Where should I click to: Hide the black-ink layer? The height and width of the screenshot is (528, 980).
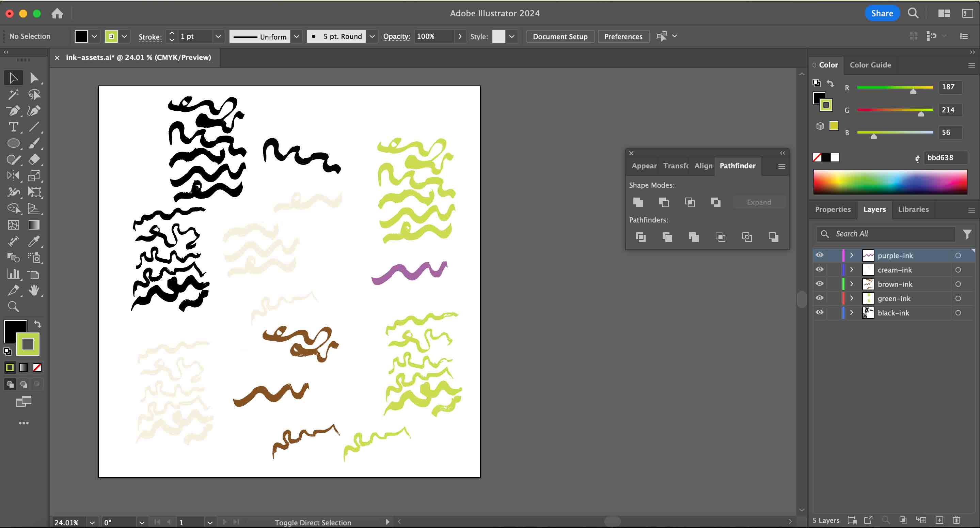click(x=820, y=312)
